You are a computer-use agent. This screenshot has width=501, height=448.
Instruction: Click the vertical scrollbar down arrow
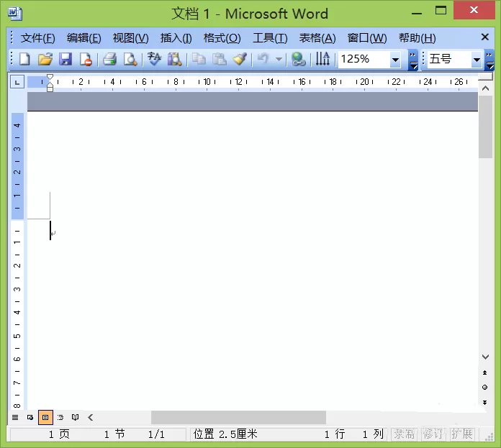pyautogui.click(x=485, y=357)
